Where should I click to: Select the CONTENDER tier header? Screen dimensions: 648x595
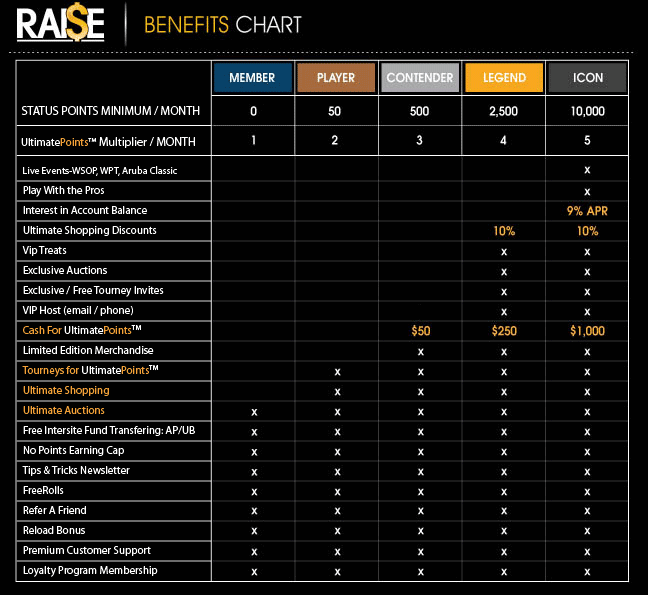[420, 77]
